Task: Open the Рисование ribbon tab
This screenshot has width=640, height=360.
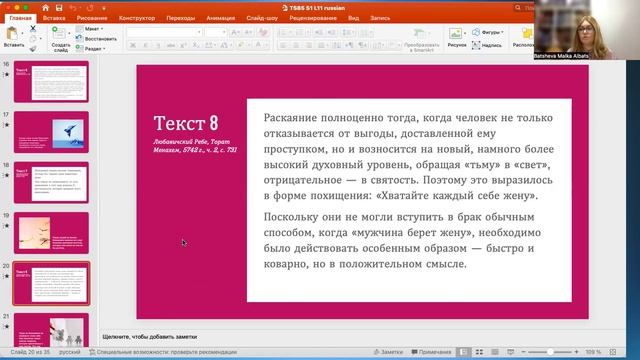Action: tap(92, 18)
